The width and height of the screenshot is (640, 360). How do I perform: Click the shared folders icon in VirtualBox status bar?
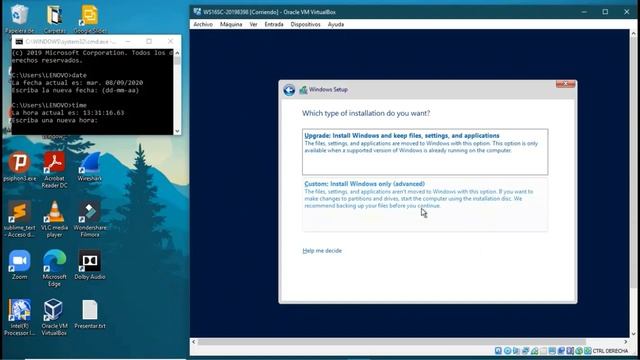tap(543, 351)
